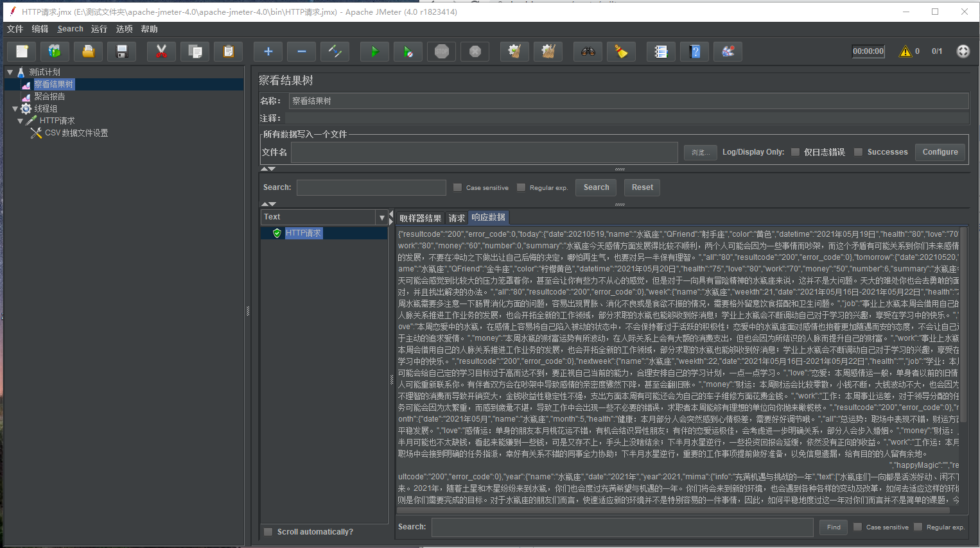Image resolution: width=980 pixels, height=548 pixels.
Task: Click the 名称 name input field
Action: pyautogui.click(x=629, y=101)
